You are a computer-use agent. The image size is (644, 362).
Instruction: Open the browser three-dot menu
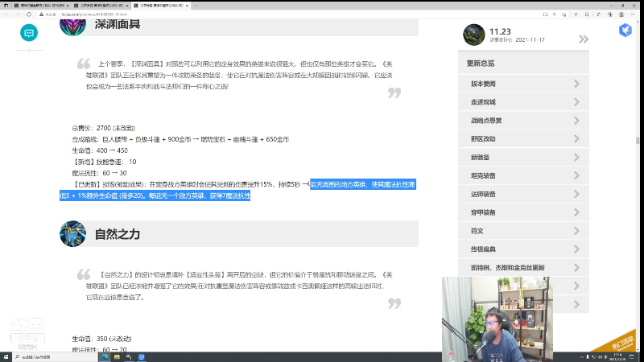click(633, 14)
